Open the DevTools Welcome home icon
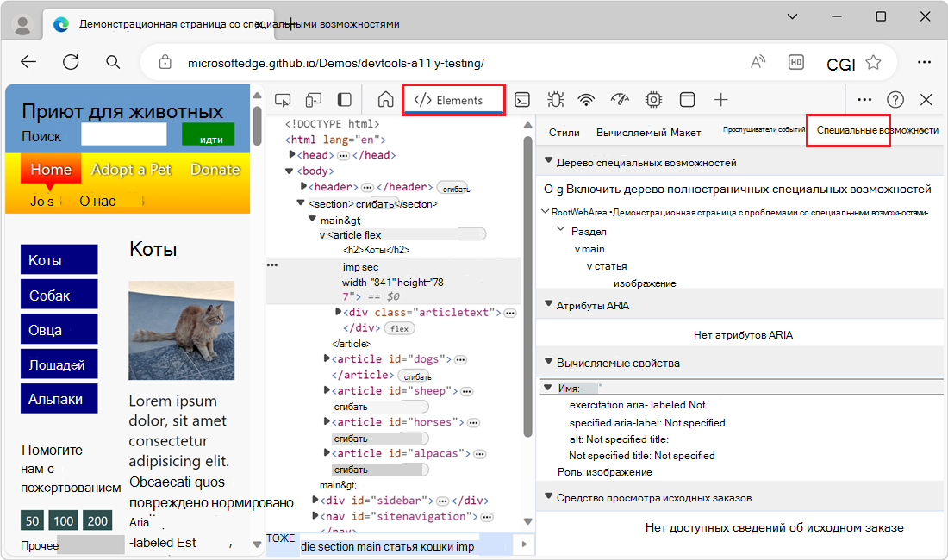The height and width of the screenshot is (560, 948). coord(386,100)
